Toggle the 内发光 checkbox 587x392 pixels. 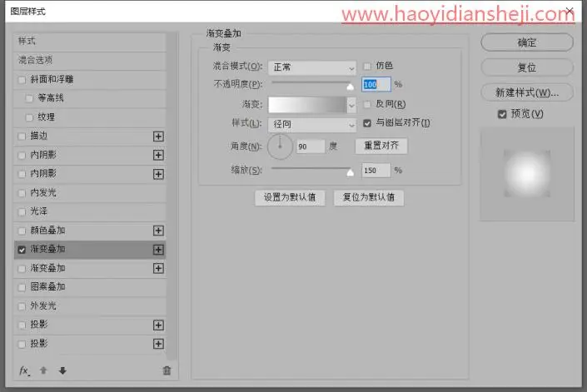(x=22, y=193)
